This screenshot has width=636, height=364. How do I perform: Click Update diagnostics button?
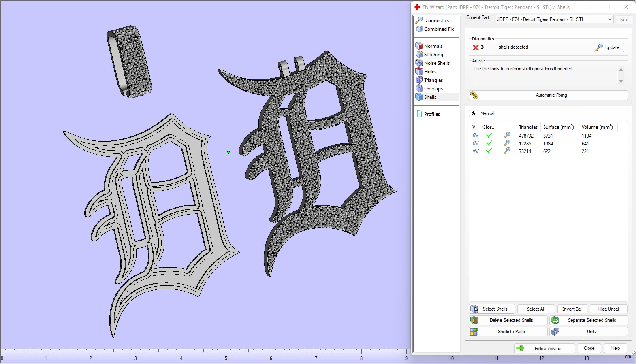click(609, 47)
